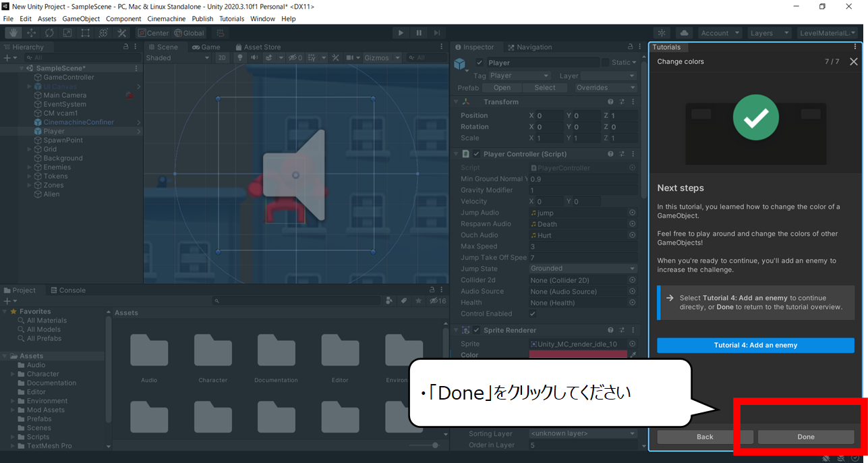
Task: Open the Account dropdown
Action: point(720,32)
